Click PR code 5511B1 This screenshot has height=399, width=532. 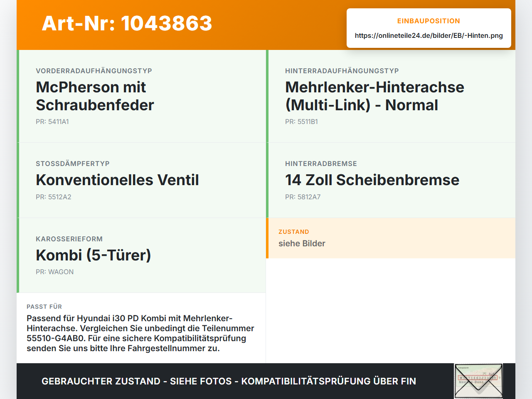301,121
